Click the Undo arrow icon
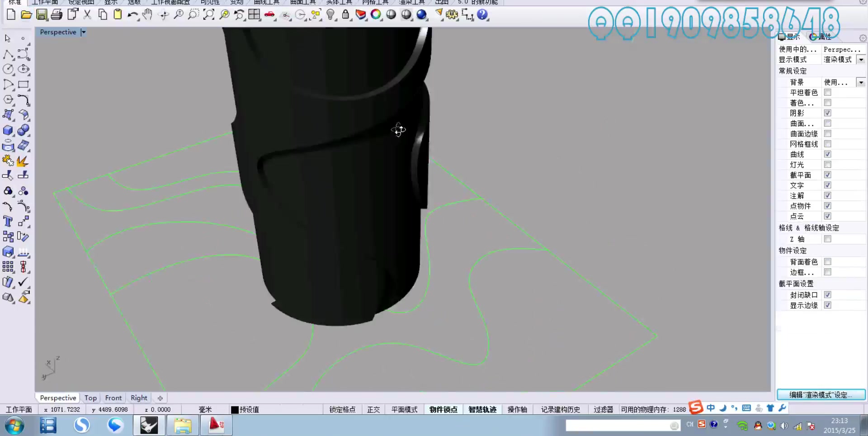Image resolution: width=868 pixels, height=436 pixels. coord(132,14)
